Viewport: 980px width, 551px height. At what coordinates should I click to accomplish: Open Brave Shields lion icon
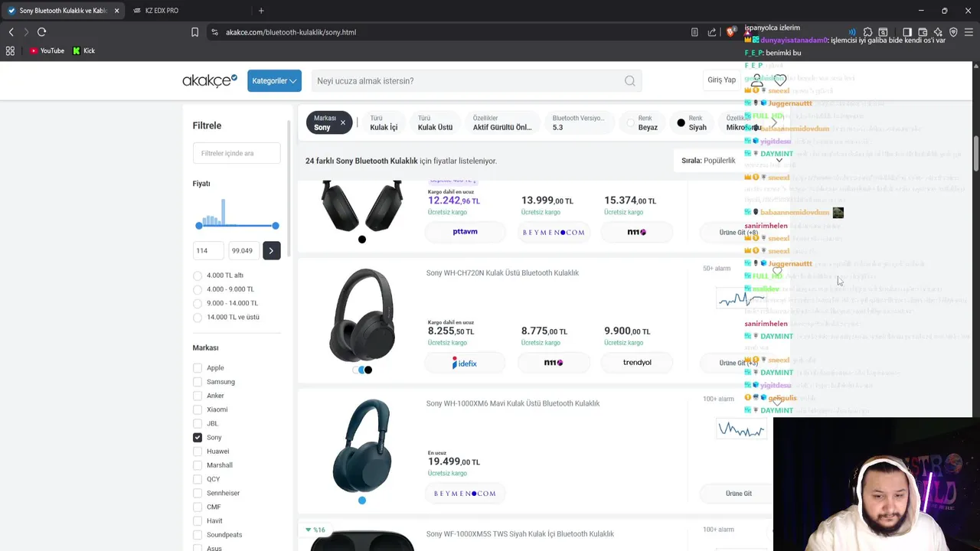(730, 32)
